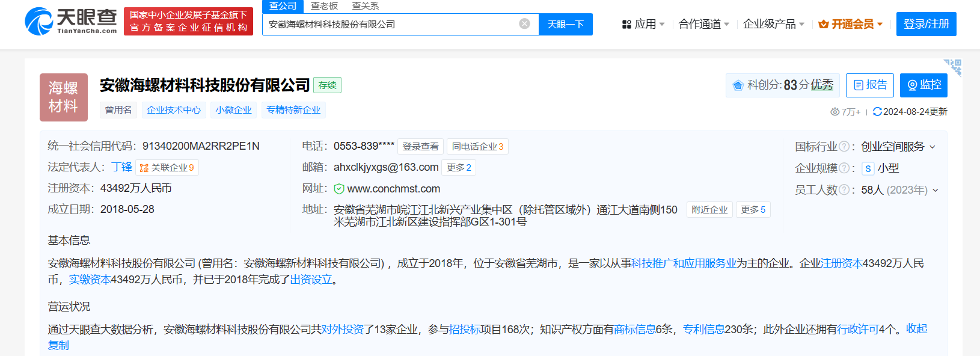Image resolution: width=980 pixels, height=356 pixels.
Task: Click the email ahxclkjyxgs@163.com
Action: (386, 167)
